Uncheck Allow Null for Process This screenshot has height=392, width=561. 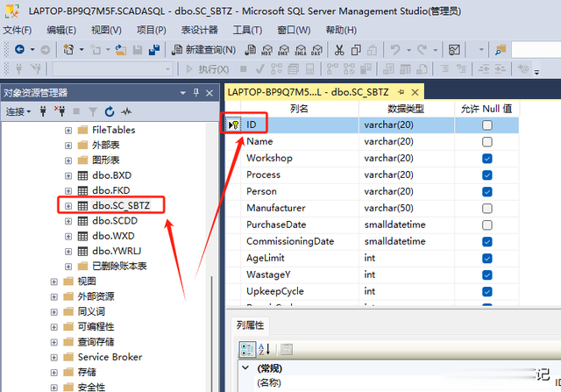[x=487, y=175]
